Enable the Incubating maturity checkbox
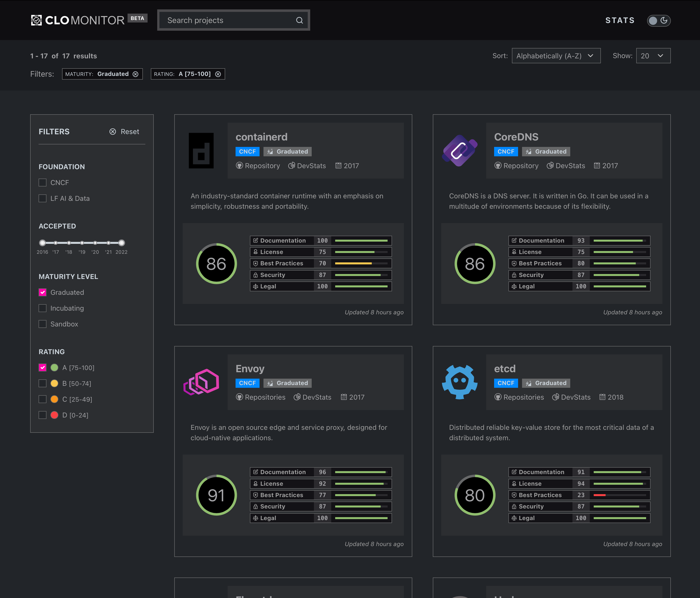 click(x=43, y=308)
